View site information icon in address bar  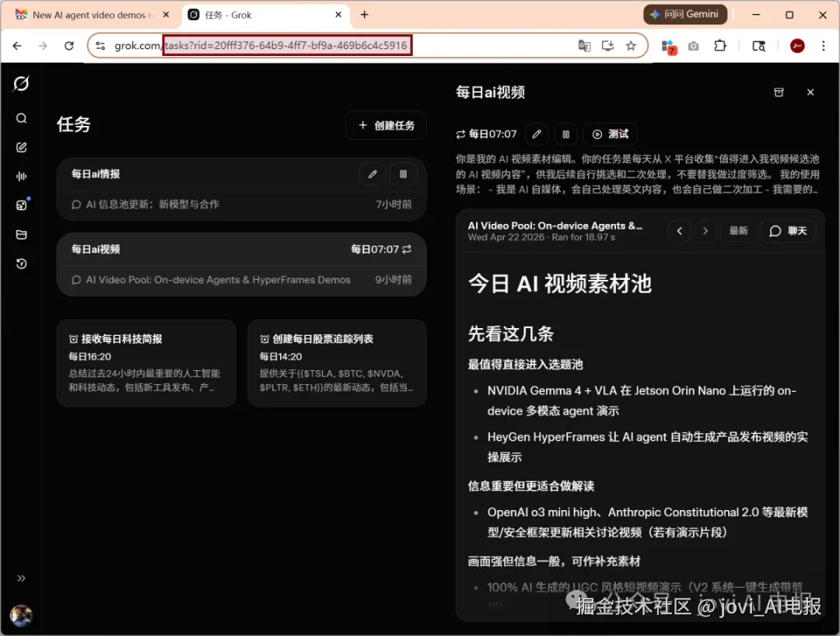(x=100, y=46)
